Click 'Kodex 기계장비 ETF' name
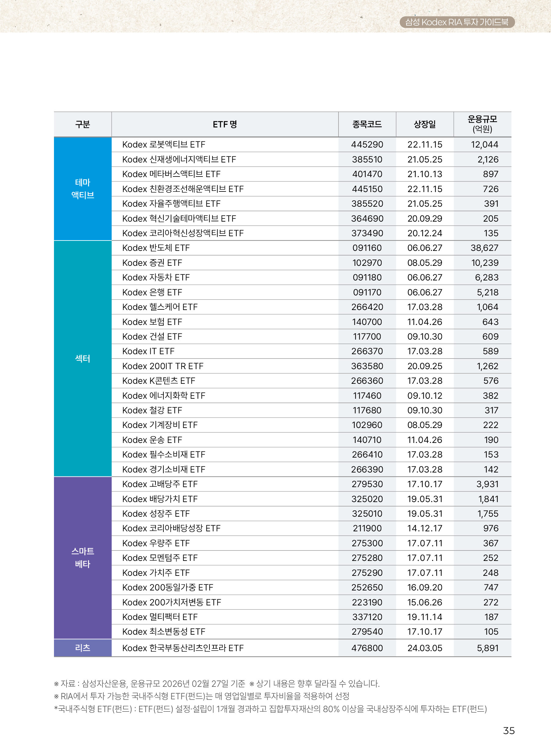Image resolution: width=551 pixels, height=756 pixels. click(160, 425)
